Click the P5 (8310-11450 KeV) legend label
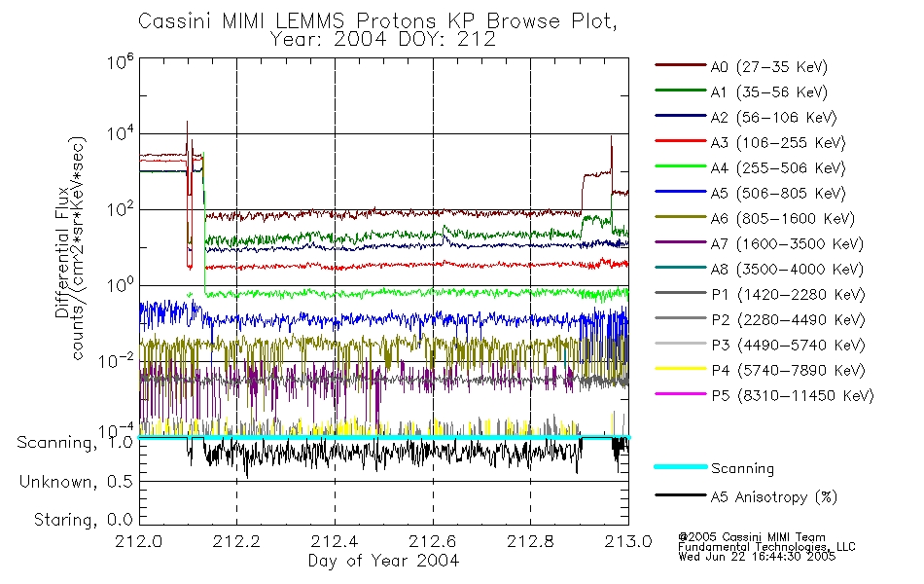924x584 pixels. (793, 396)
